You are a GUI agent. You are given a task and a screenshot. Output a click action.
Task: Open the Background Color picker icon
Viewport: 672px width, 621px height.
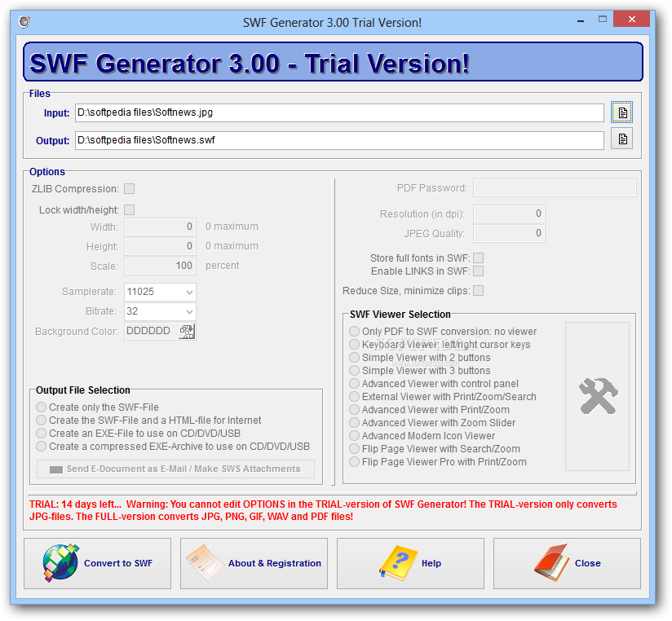point(187,332)
